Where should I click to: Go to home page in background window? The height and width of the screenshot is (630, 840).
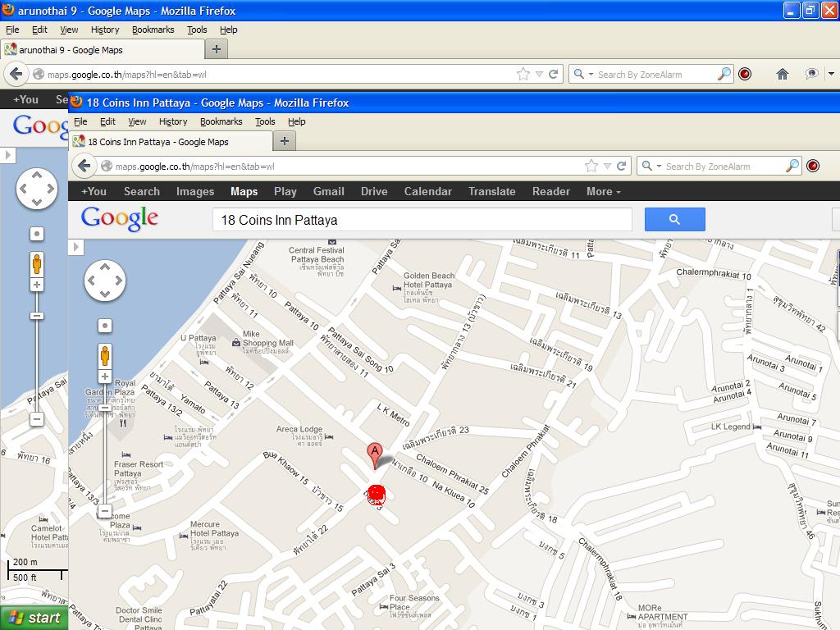coord(782,74)
